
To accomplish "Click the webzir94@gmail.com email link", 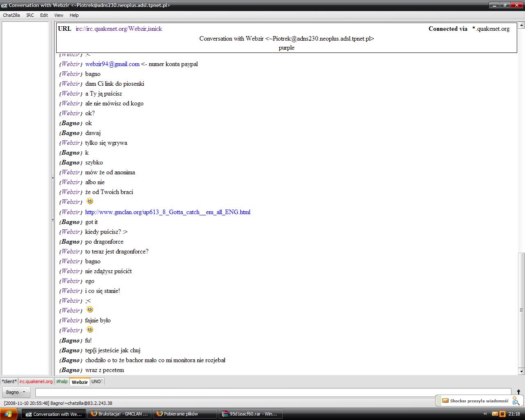I will click(x=112, y=64).
